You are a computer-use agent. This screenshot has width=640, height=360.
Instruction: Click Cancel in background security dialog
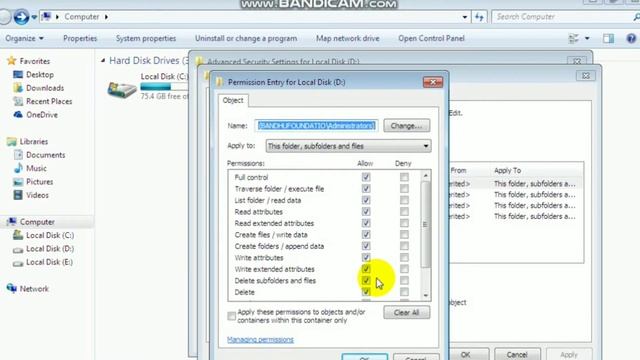pyautogui.click(x=517, y=354)
